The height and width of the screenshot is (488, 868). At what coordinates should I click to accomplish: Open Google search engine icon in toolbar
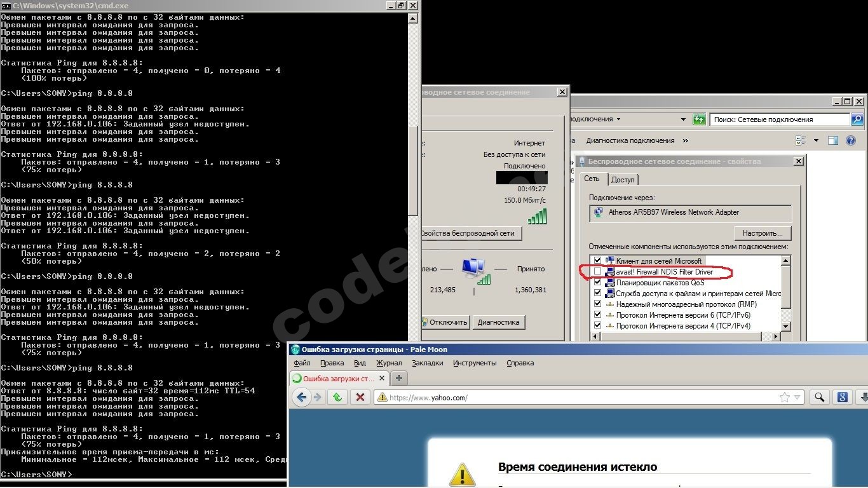tap(843, 397)
